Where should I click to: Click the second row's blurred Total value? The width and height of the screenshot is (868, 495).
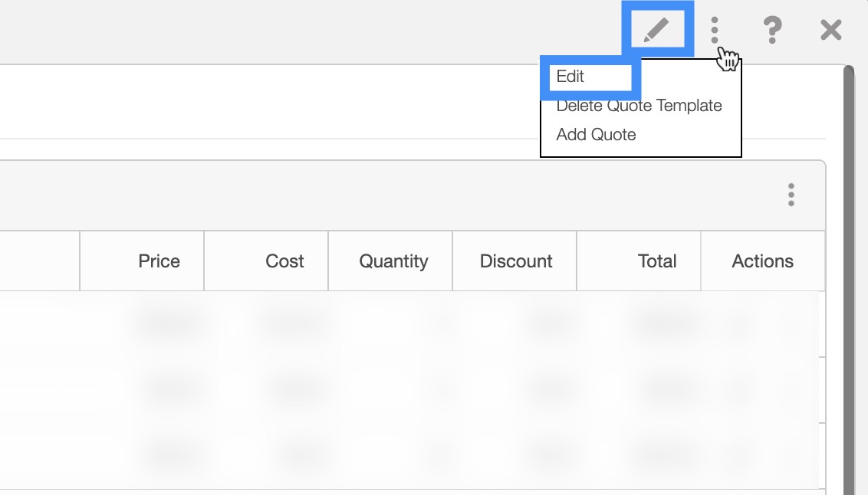(659, 390)
